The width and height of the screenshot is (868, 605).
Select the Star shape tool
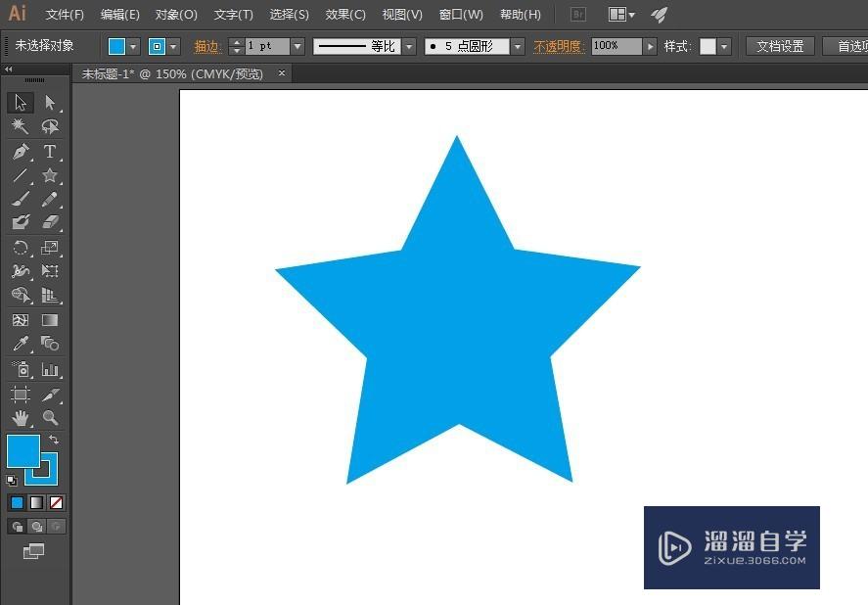[x=50, y=175]
